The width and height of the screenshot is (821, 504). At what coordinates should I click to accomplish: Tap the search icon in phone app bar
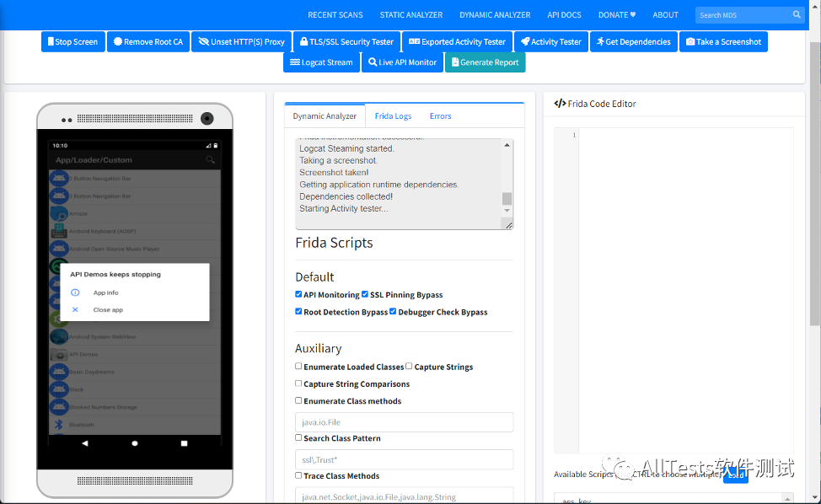(x=210, y=159)
